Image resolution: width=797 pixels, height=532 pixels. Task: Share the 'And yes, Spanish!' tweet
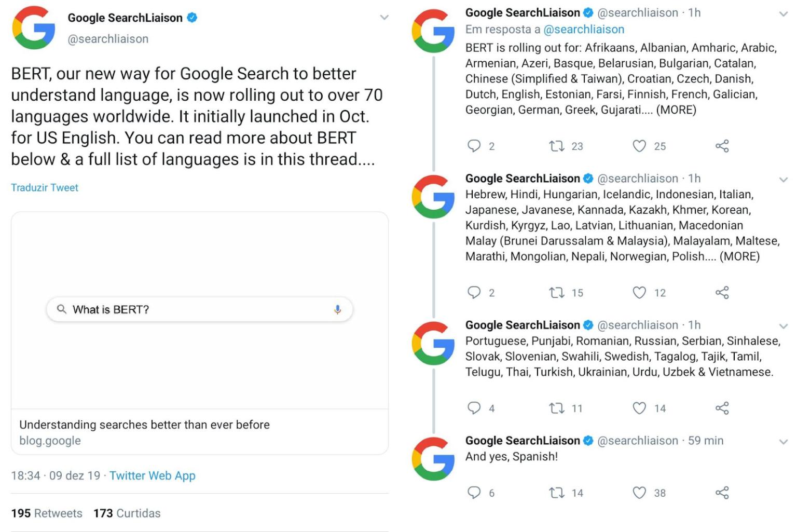pos(722,493)
